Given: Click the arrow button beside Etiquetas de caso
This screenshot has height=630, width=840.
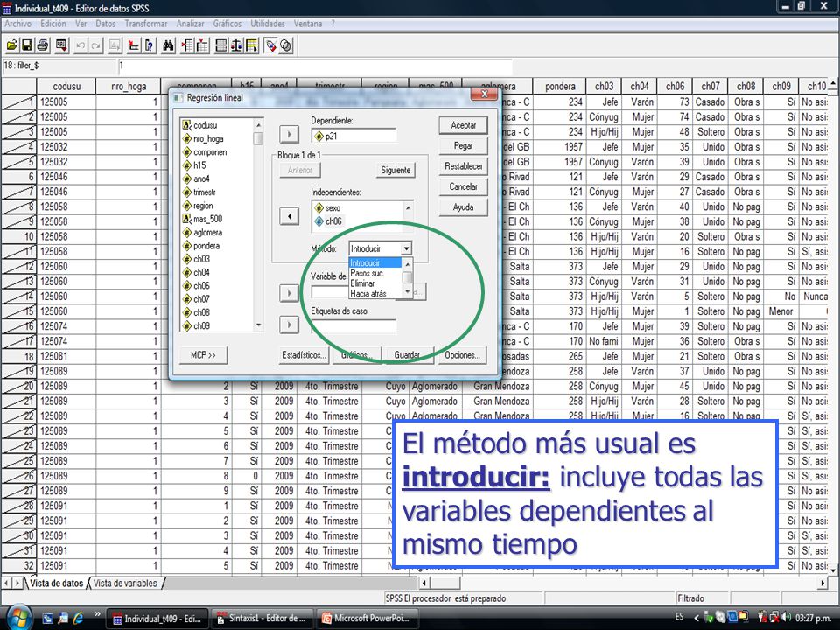Looking at the screenshot, I should tap(290, 325).
